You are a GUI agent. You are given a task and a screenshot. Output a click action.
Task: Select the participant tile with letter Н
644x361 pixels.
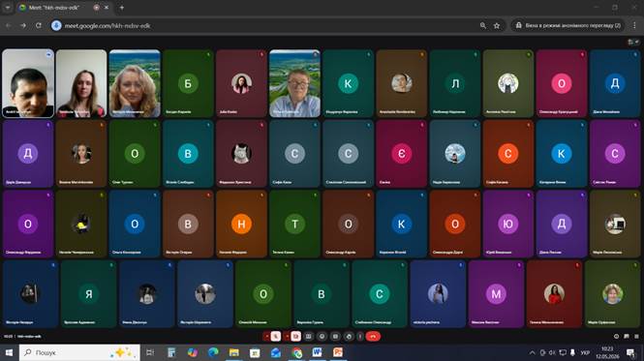coord(241,224)
